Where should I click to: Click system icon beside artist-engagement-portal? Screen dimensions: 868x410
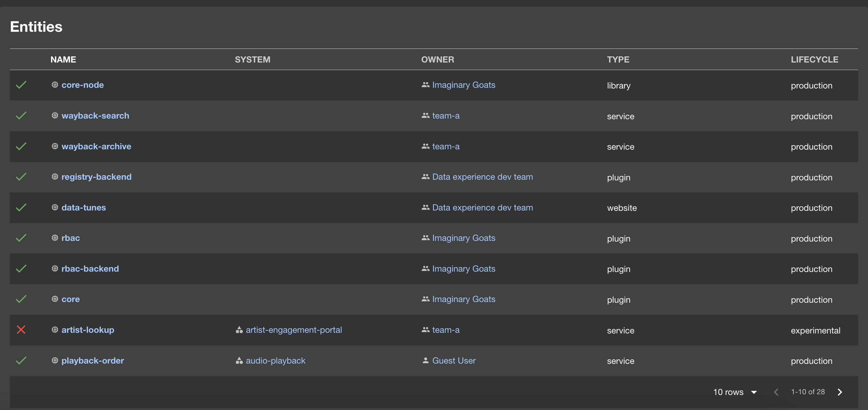pyautogui.click(x=239, y=330)
